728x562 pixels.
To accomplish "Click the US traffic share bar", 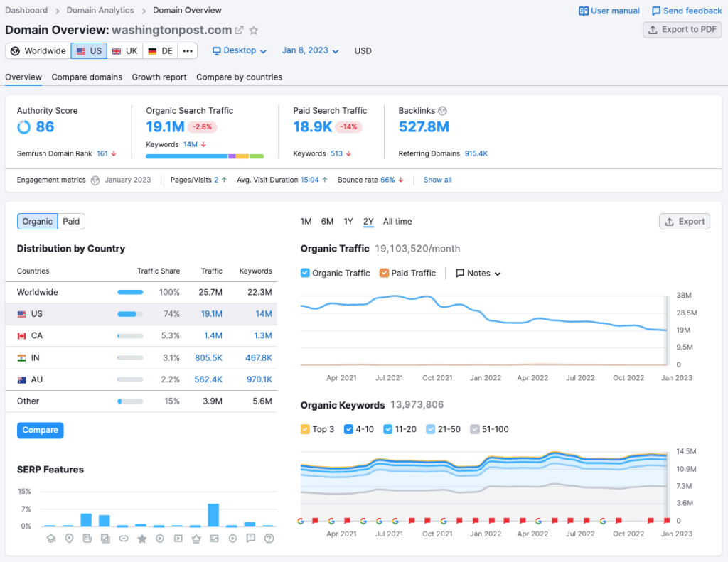I will click(130, 314).
